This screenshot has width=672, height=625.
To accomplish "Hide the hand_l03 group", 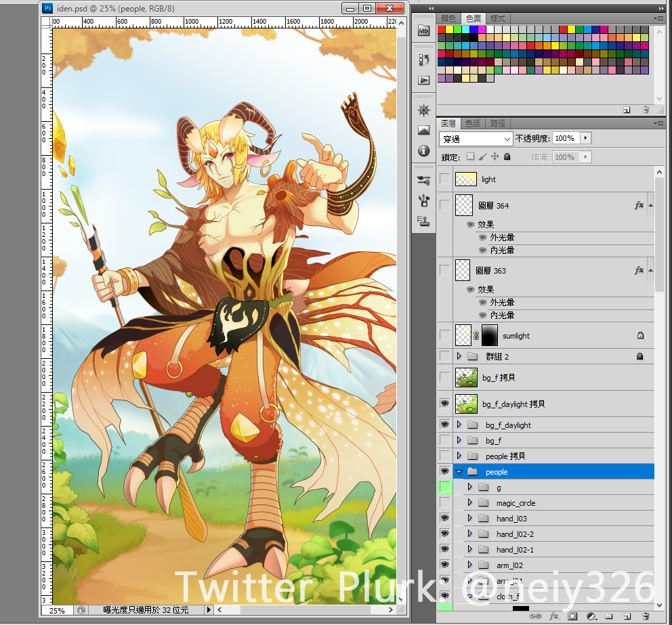I will (444, 519).
